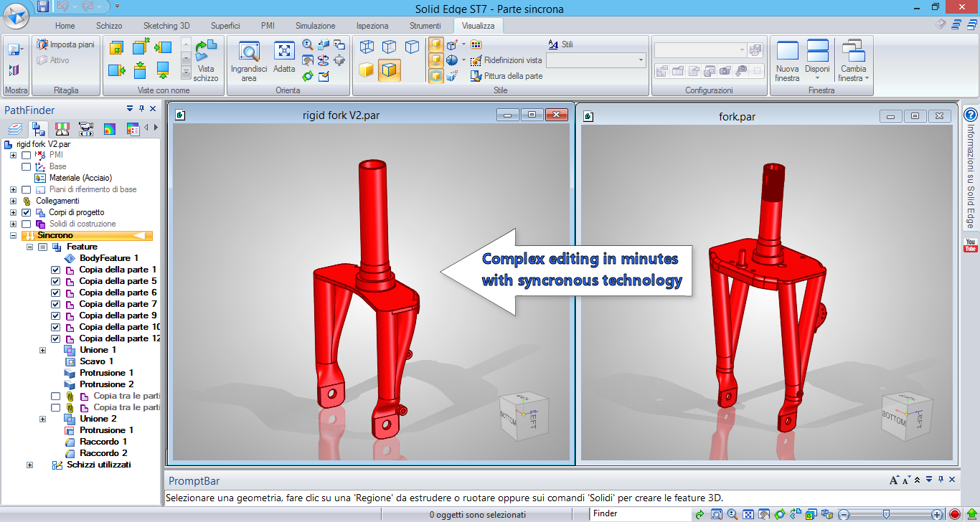Toggle Copia della parte 5 checkbox
This screenshot has height=522, width=980.
click(x=56, y=281)
